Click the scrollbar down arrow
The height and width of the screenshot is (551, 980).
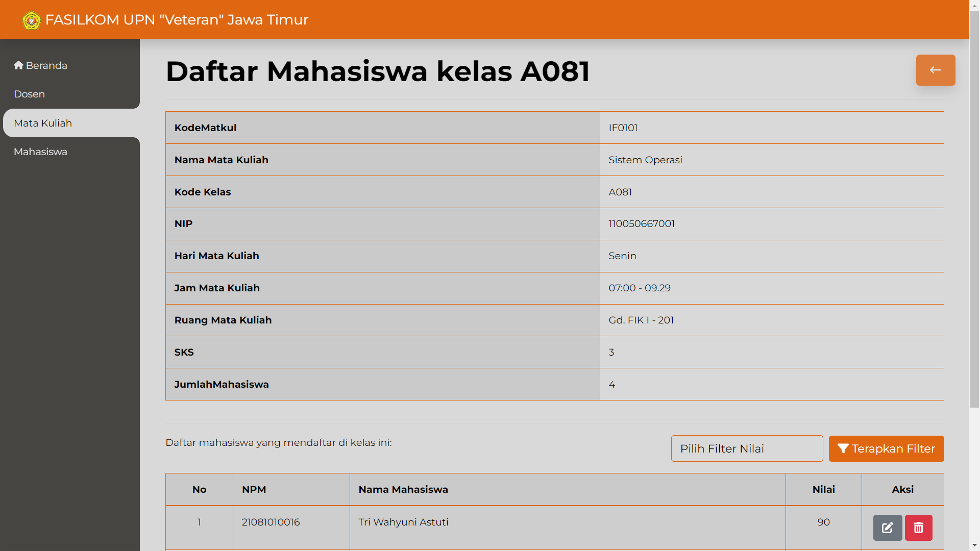pos(974,545)
